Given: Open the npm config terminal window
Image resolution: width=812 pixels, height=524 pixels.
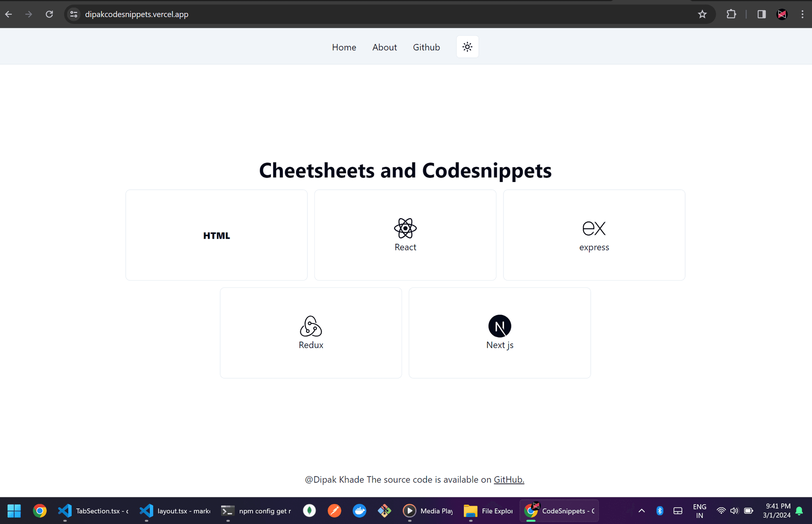Looking at the screenshot, I should pyautogui.click(x=257, y=511).
